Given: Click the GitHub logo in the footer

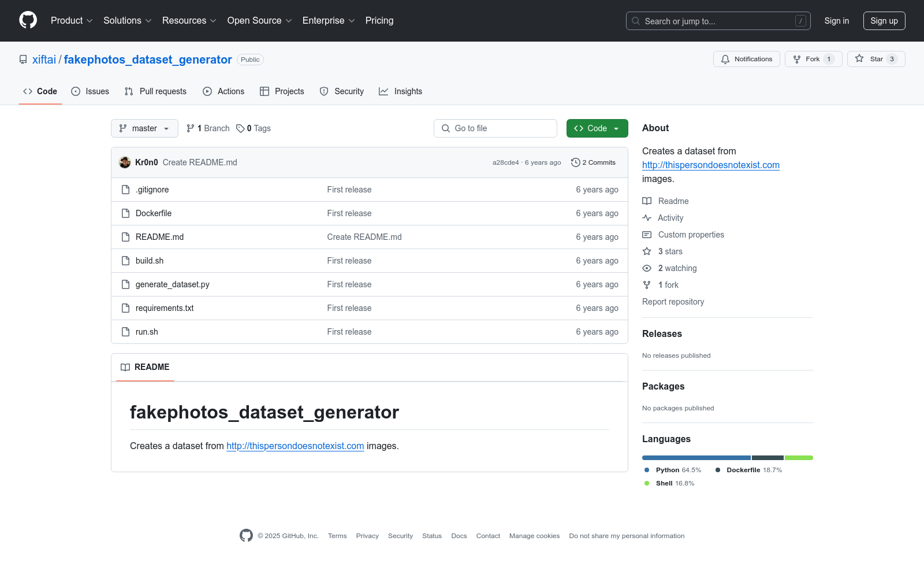Looking at the screenshot, I should (246, 536).
